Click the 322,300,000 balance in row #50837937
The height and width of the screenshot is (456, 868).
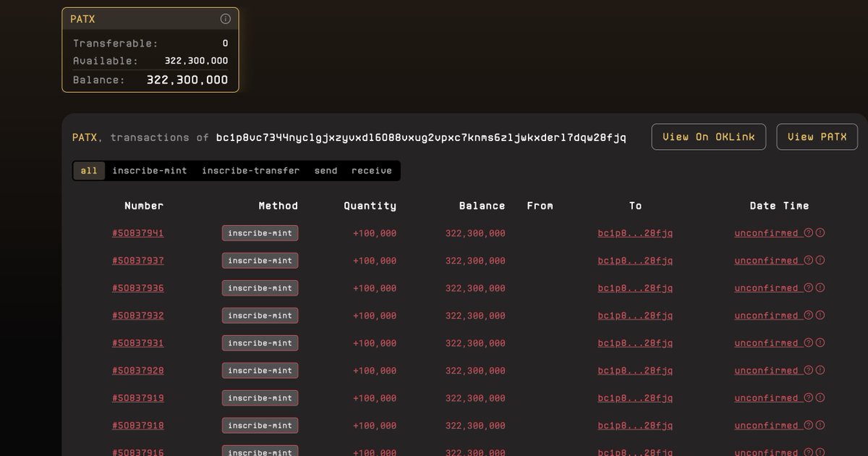coord(475,261)
